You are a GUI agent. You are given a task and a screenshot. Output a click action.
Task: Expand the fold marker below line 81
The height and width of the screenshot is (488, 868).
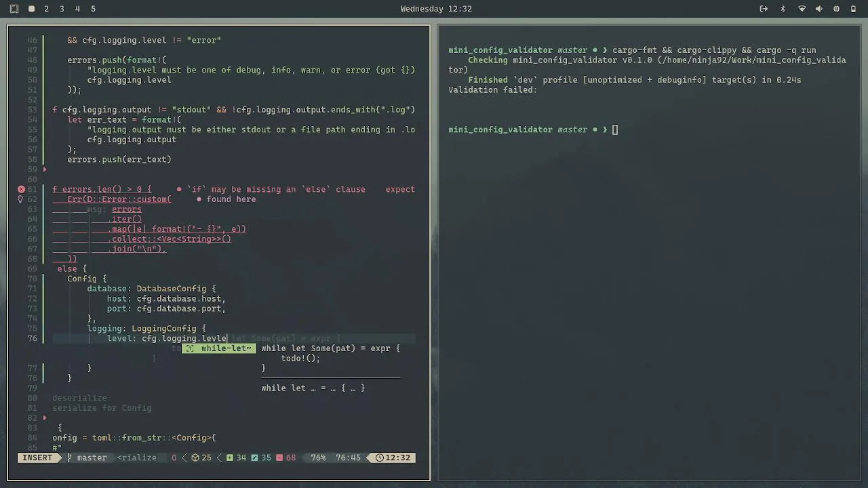pyautogui.click(x=45, y=418)
